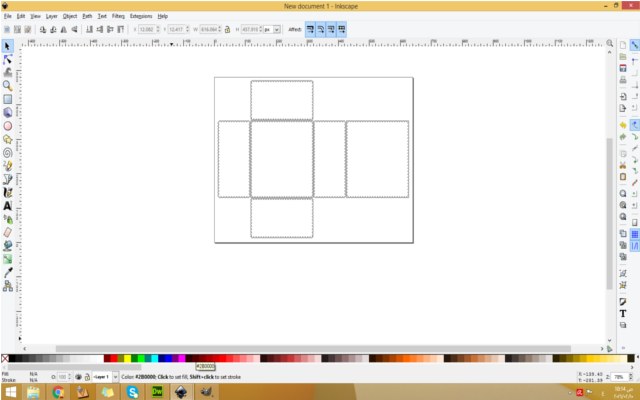The image size is (640, 400).
Task: Click the Raise to top icon
Action: tap(121, 29)
